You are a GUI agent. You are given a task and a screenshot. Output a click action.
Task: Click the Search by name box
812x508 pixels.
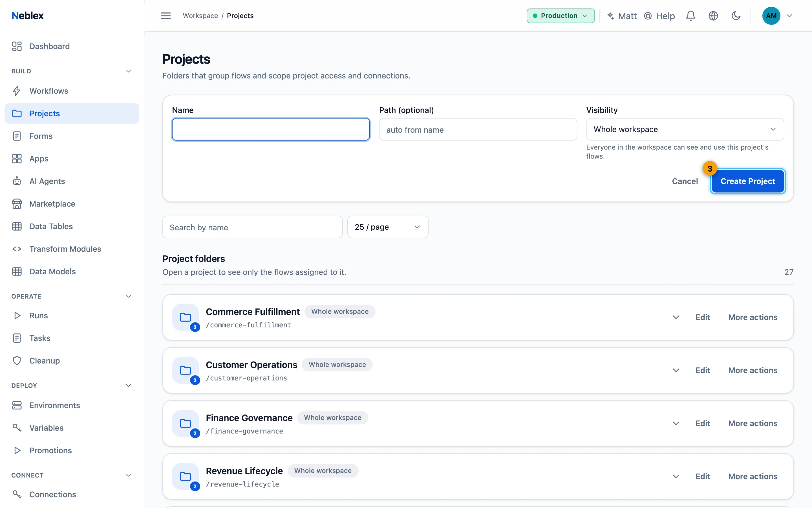click(252, 227)
